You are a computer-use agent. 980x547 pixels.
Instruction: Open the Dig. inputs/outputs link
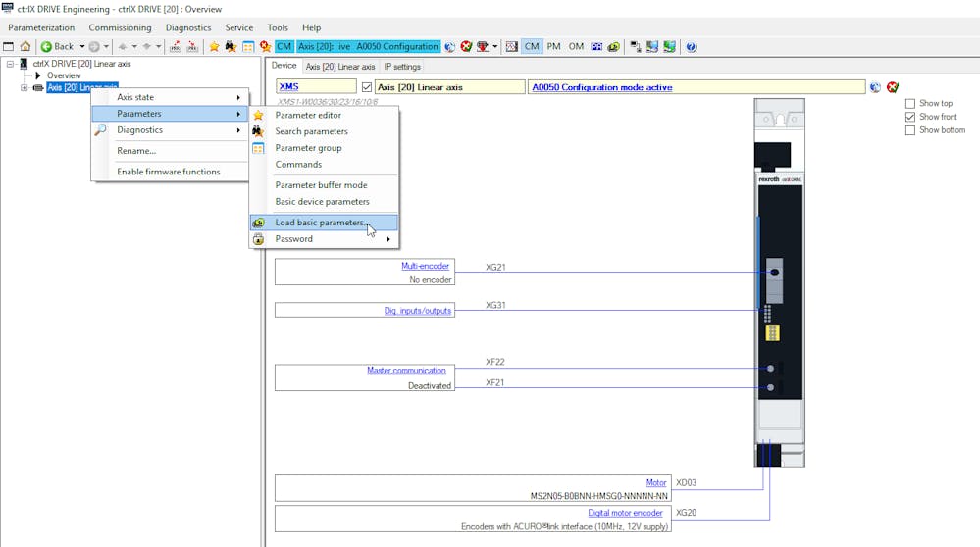[x=418, y=311]
